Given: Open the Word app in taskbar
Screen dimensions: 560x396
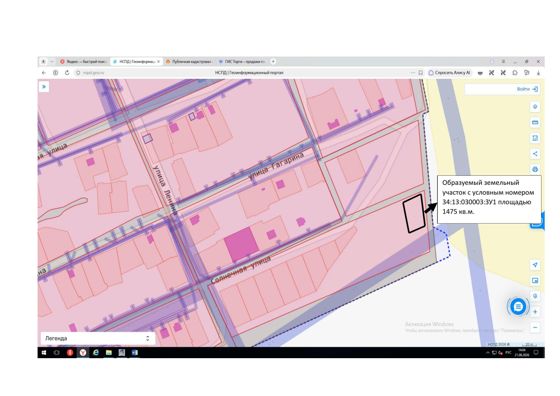Looking at the screenshot, I should pos(135,352).
